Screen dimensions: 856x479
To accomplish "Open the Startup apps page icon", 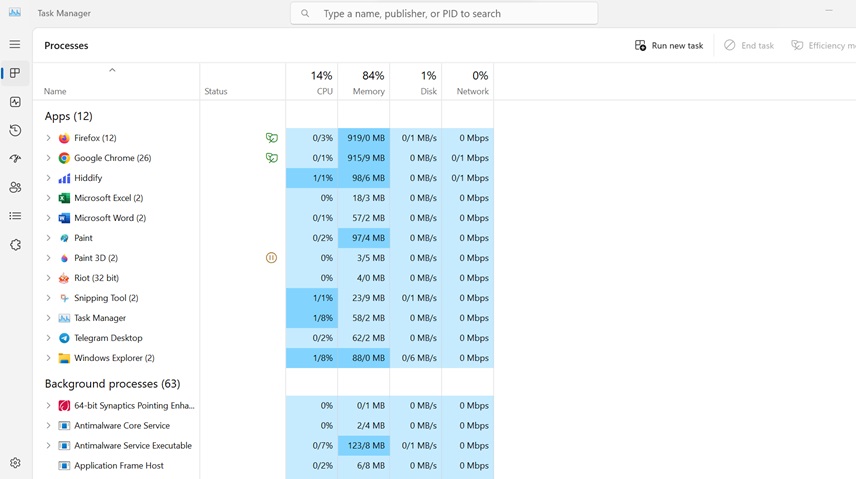I will click(15, 159).
